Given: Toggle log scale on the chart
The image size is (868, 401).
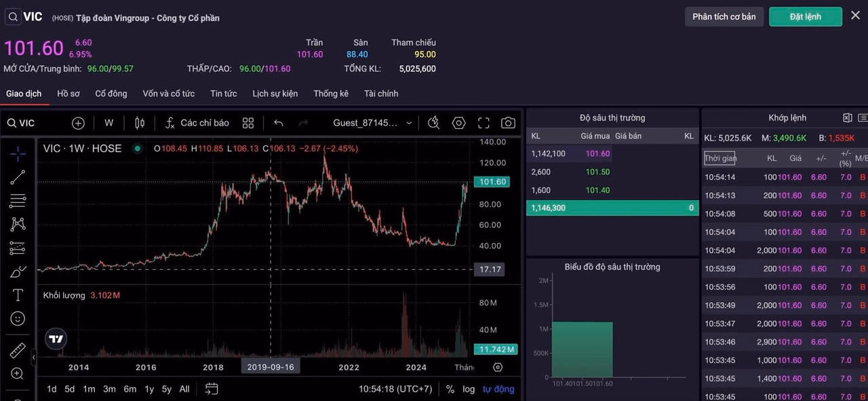Looking at the screenshot, I should pos(469,389).
